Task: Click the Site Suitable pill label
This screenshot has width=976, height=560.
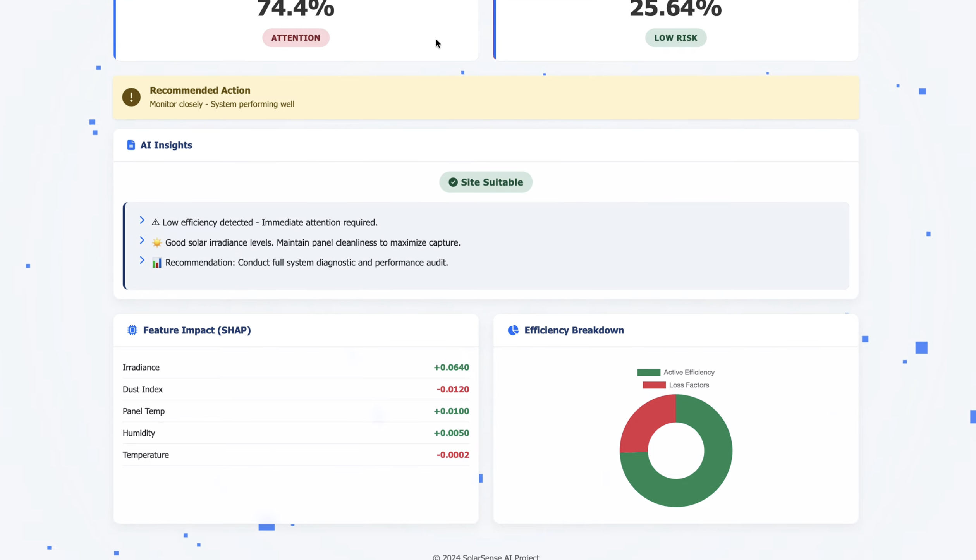Action: [x=491, y=182]
